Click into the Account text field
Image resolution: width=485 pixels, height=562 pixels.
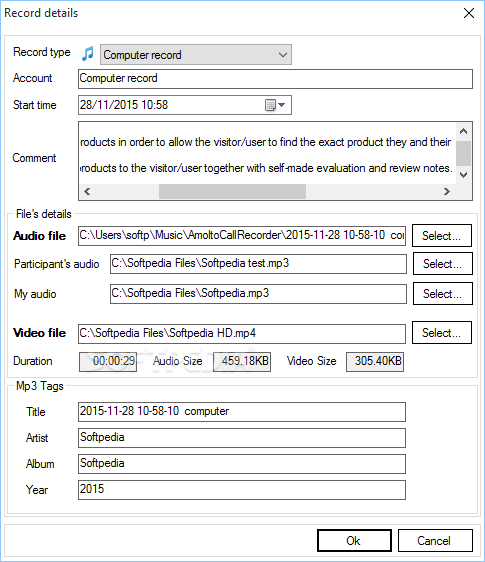pos(275,79)
